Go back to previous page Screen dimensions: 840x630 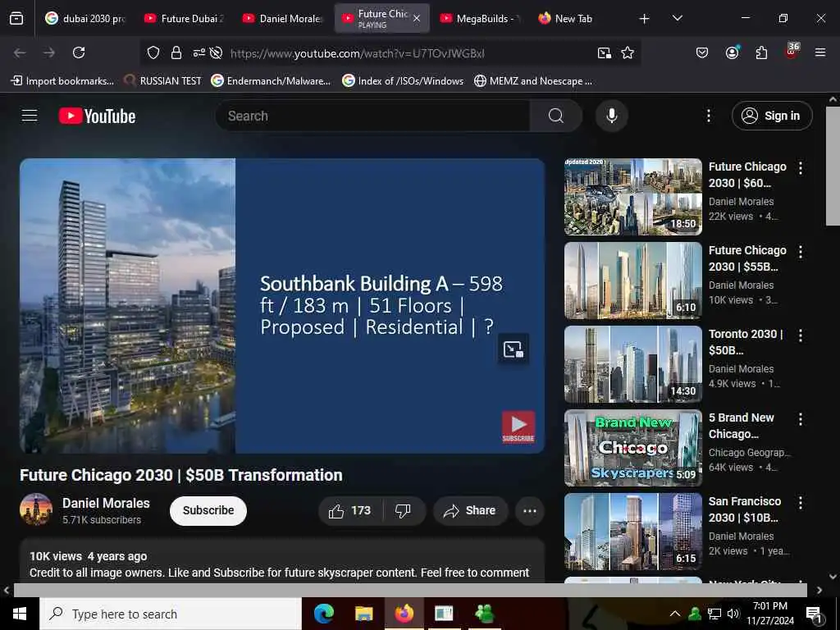click(x=20, y=52)
